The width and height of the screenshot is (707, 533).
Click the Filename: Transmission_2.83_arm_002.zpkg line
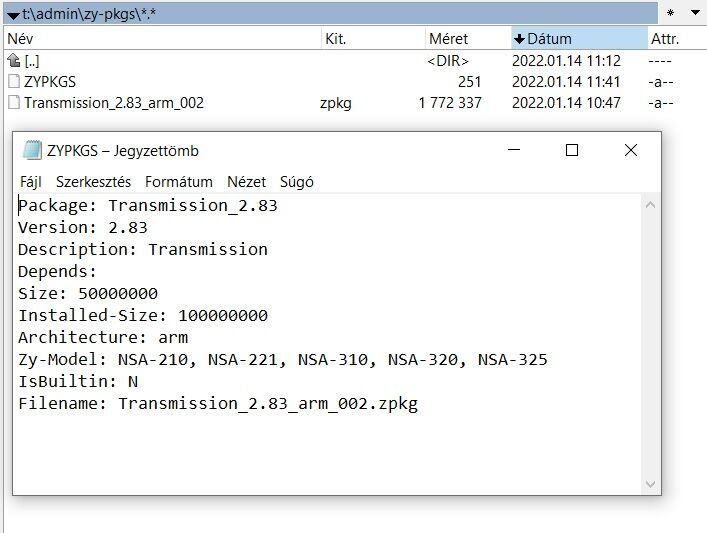point(218,404)
